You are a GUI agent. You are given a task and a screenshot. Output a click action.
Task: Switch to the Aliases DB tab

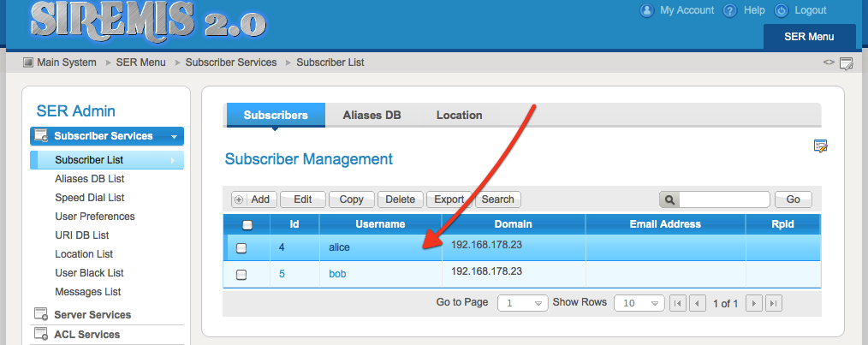click(372, 115)
